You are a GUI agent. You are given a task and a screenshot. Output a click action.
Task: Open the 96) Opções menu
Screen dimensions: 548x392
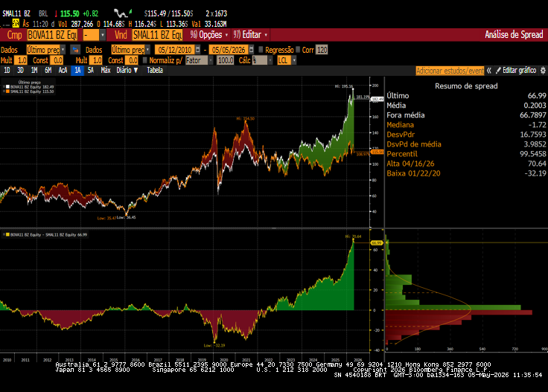click(209, 35)
